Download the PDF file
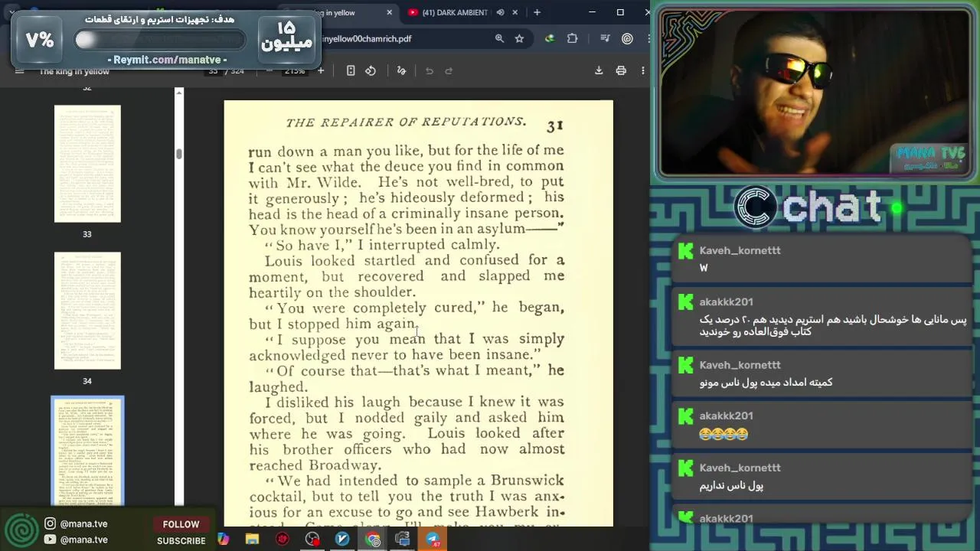 tap(599, 70)
